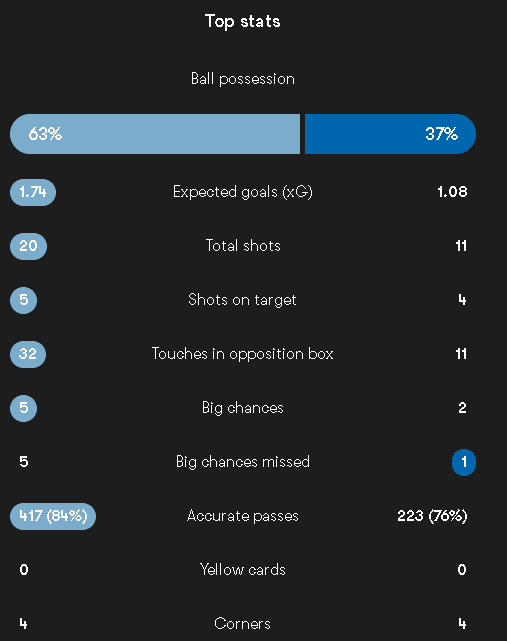
Task: Click the 20 total shots badge
Action: pos(28,246)
